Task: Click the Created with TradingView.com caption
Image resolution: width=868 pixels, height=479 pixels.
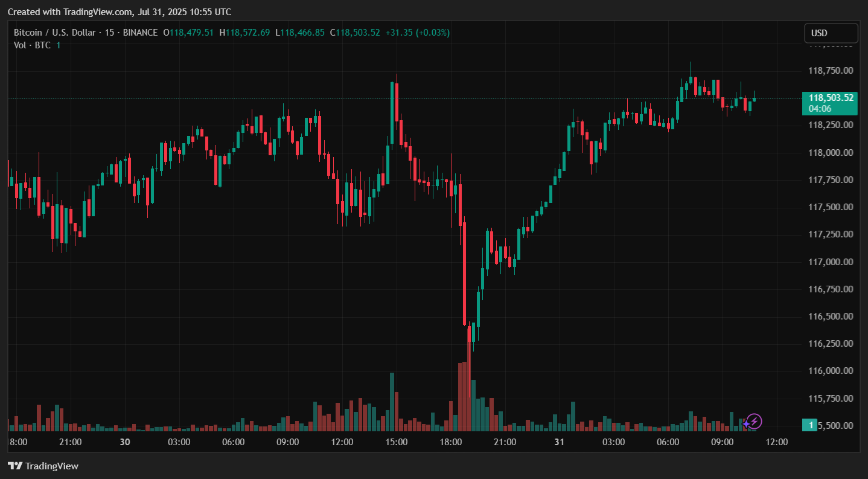Action: tap(119, 12)
